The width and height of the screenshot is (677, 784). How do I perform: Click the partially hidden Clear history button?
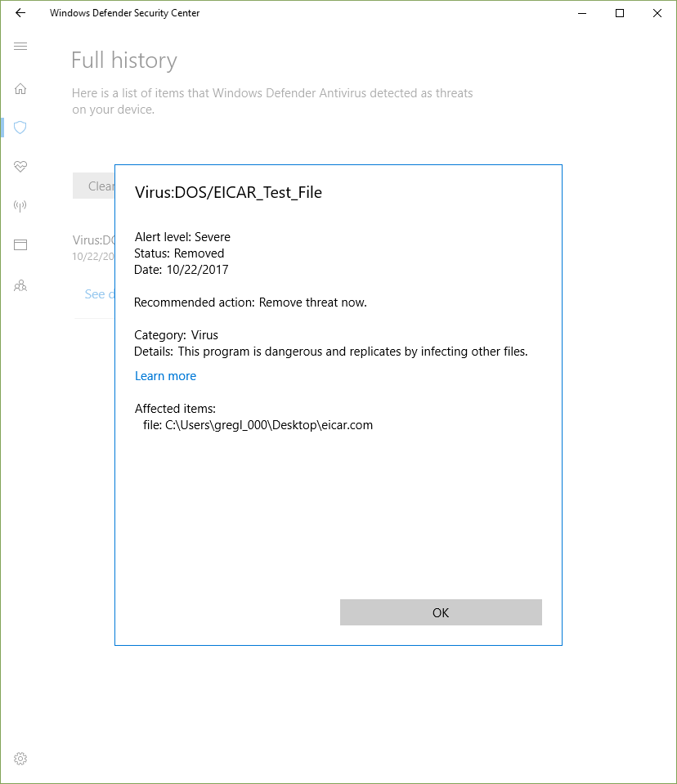94,186
